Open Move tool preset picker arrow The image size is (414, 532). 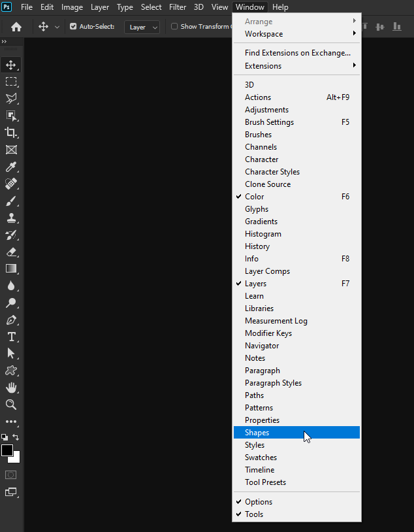[x=57, y=27]
